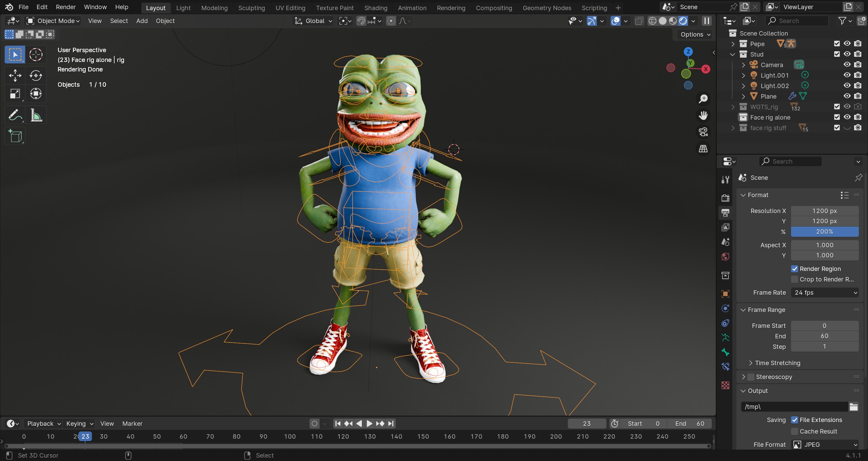Select the Select Box tool
Screen dimensions: 868x461
(x=15, y=55)
